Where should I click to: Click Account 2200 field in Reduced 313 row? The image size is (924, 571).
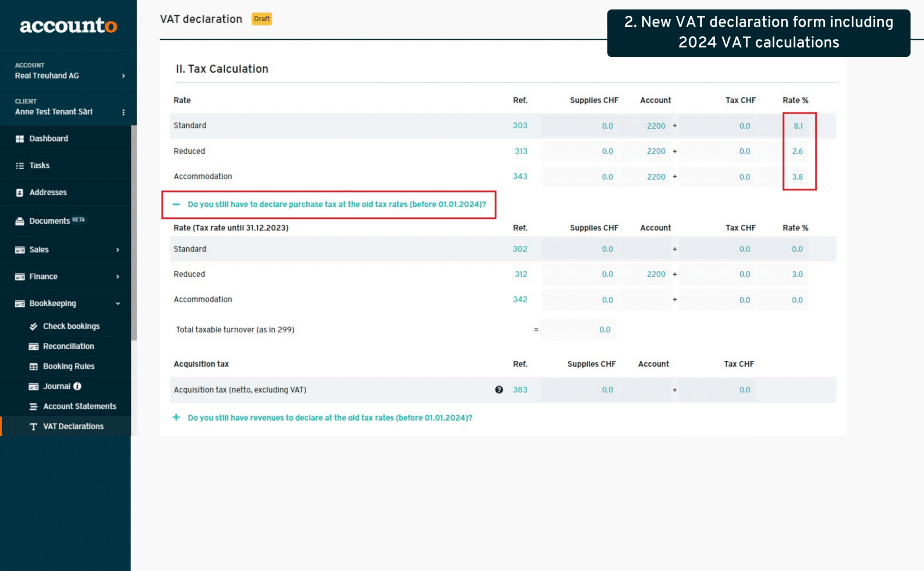point(645,151)
